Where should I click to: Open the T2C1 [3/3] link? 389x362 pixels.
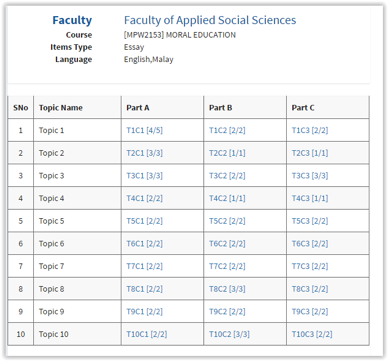(144, 153)
